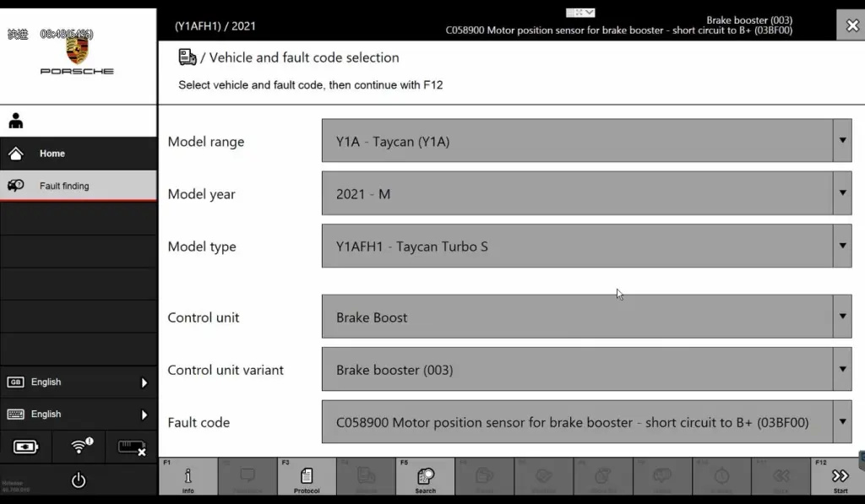
Task: Open the F3 Protocol function
Action: point(307,478)
